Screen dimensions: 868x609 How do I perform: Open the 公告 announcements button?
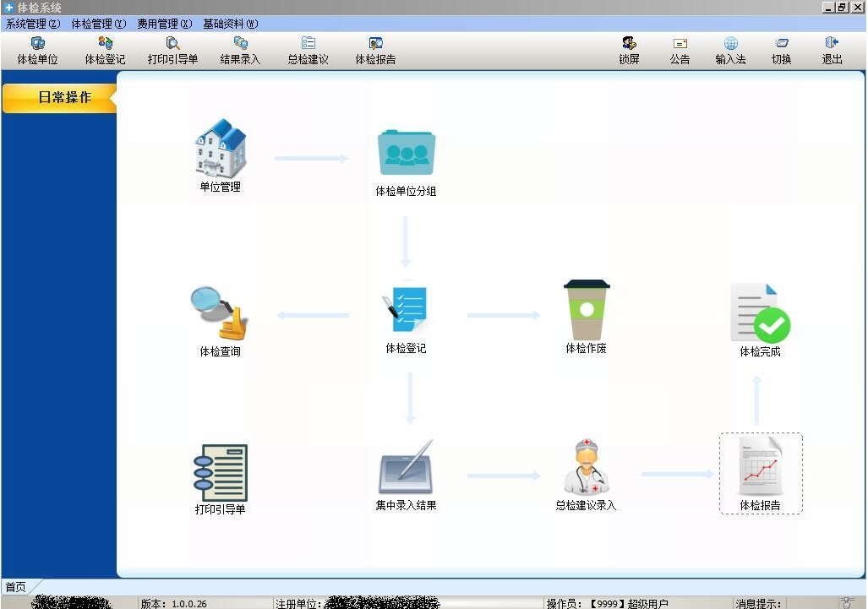(680, 51)
